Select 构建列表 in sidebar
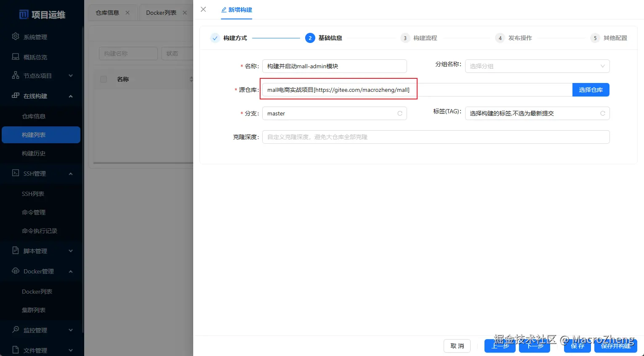Viewport: 644px width, 356px height. click(41, 135)
